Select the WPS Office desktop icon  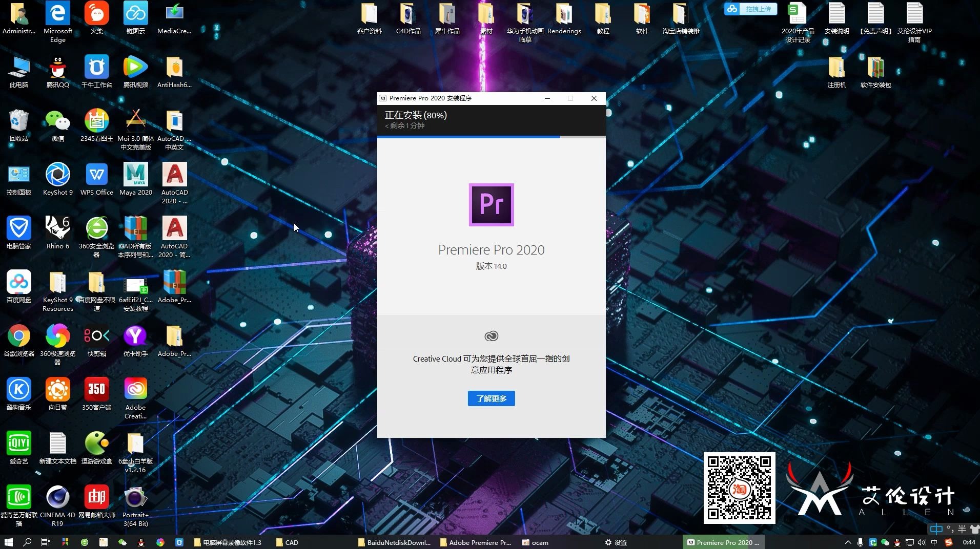[x=97, y=180]
